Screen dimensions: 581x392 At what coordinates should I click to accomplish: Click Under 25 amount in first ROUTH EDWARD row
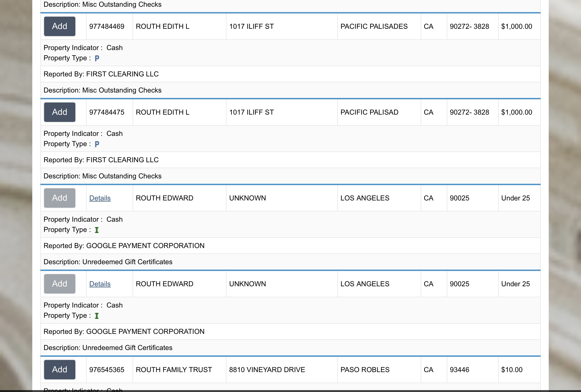pos(516,198)
